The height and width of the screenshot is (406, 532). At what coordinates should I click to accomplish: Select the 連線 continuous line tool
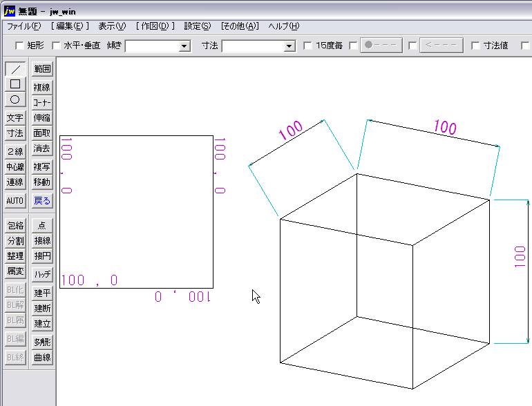[15, 182]
